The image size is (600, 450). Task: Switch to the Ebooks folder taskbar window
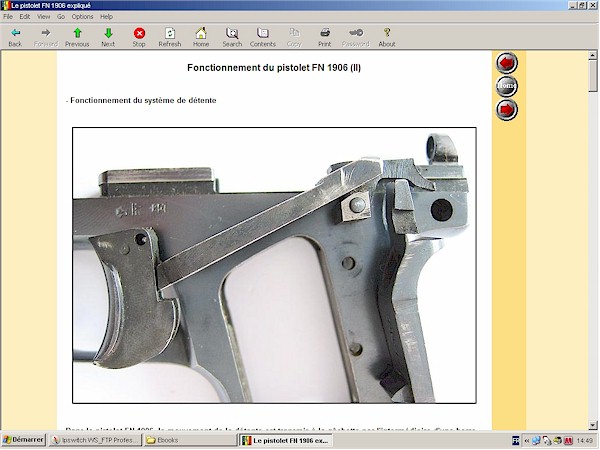point(190,440)
